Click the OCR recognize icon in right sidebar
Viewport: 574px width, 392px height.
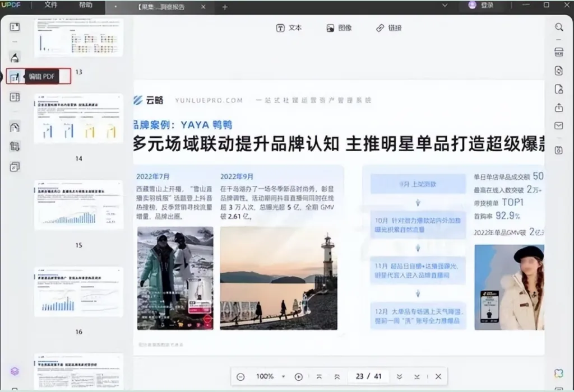coord(559,52)
